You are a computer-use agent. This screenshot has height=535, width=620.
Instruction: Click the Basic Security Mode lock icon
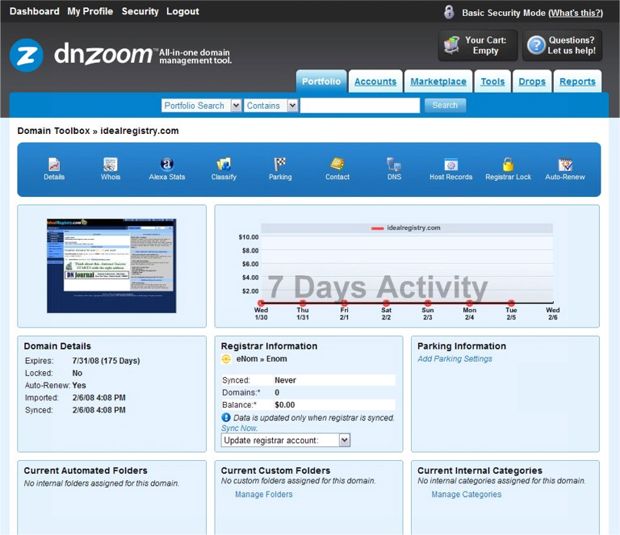449,12
